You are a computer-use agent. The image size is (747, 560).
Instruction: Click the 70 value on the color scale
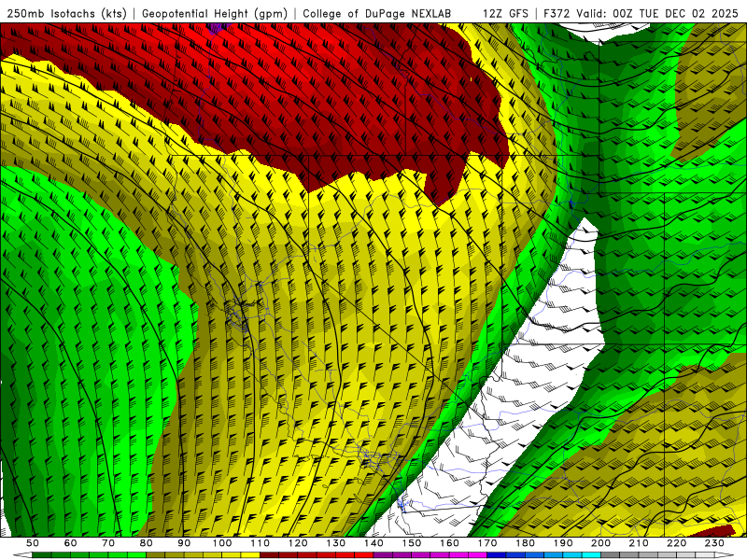click(x=108, y=543)
